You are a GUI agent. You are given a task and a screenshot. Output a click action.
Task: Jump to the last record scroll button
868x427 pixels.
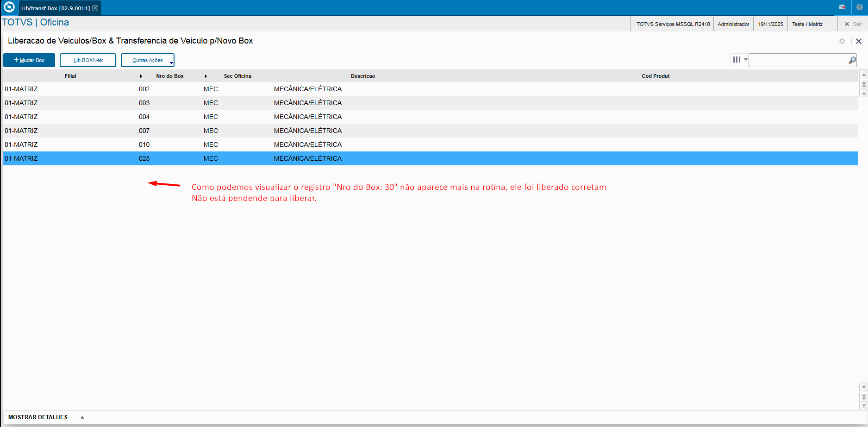pyautogui.click(x=863, y=406)
